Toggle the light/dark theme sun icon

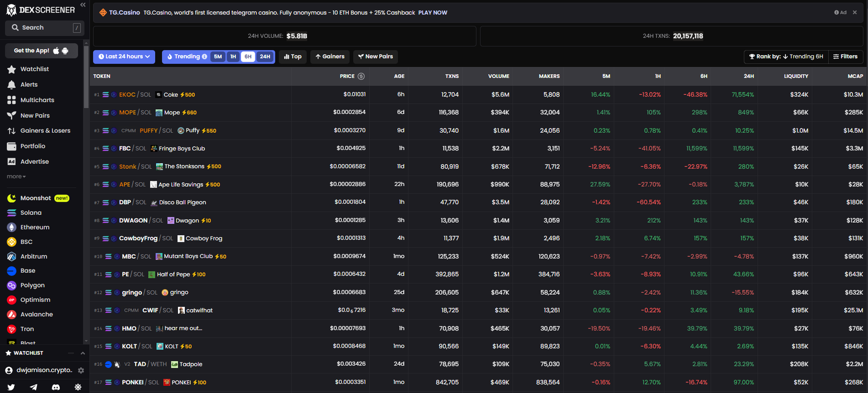point(78,387)
